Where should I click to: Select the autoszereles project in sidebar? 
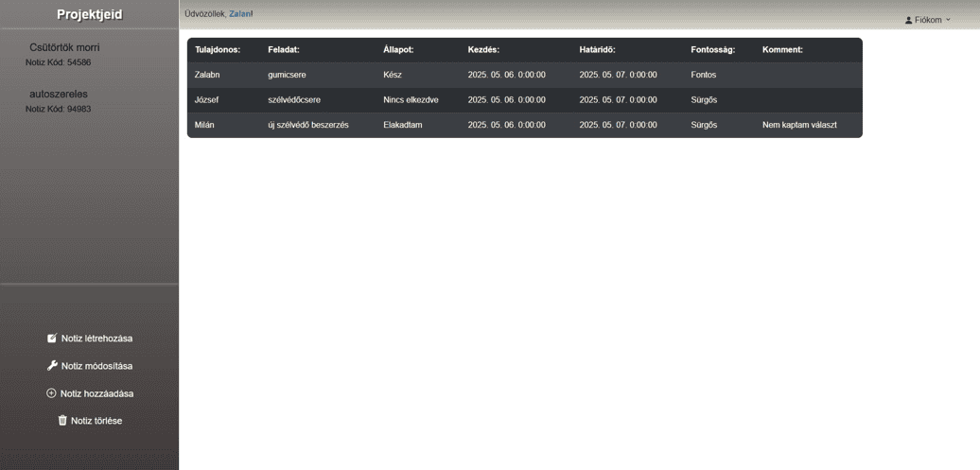(x=59, y=94)
